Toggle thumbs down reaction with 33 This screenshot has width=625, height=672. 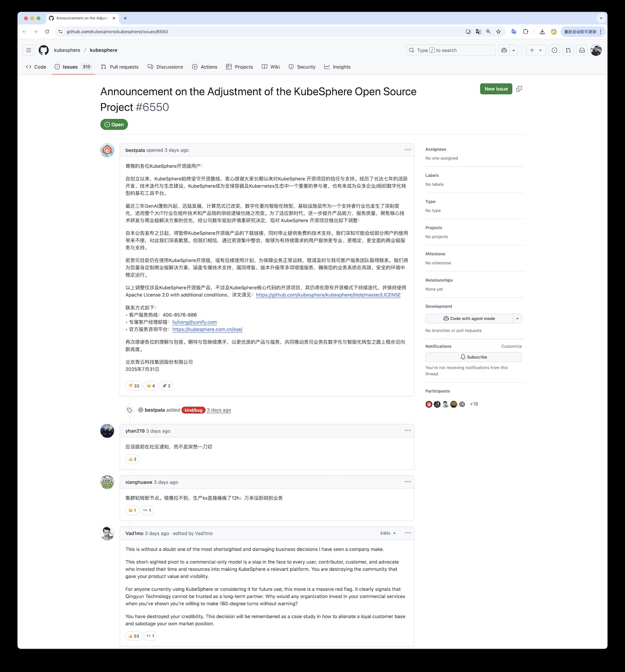coord(134,386)
